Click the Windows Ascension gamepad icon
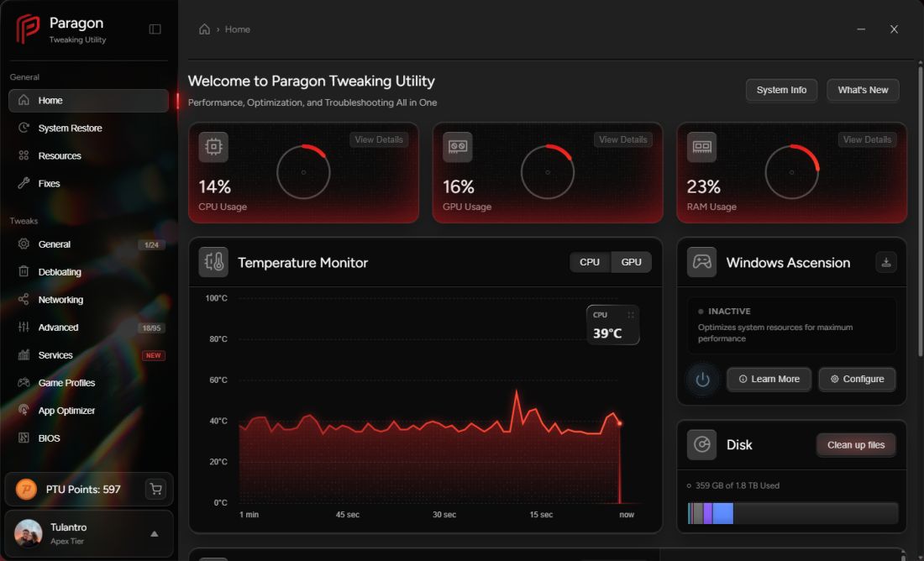Screen dimensions: 924x561 point(701,262)
